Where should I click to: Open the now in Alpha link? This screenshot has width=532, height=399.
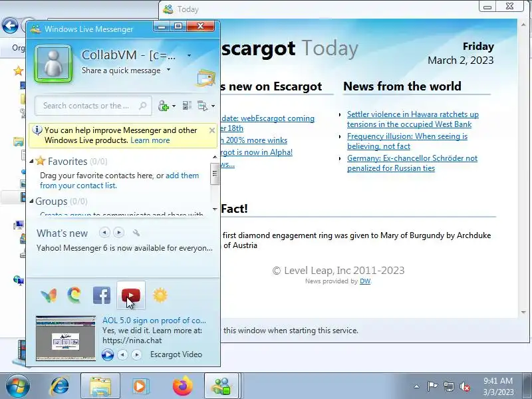(257, 152)
